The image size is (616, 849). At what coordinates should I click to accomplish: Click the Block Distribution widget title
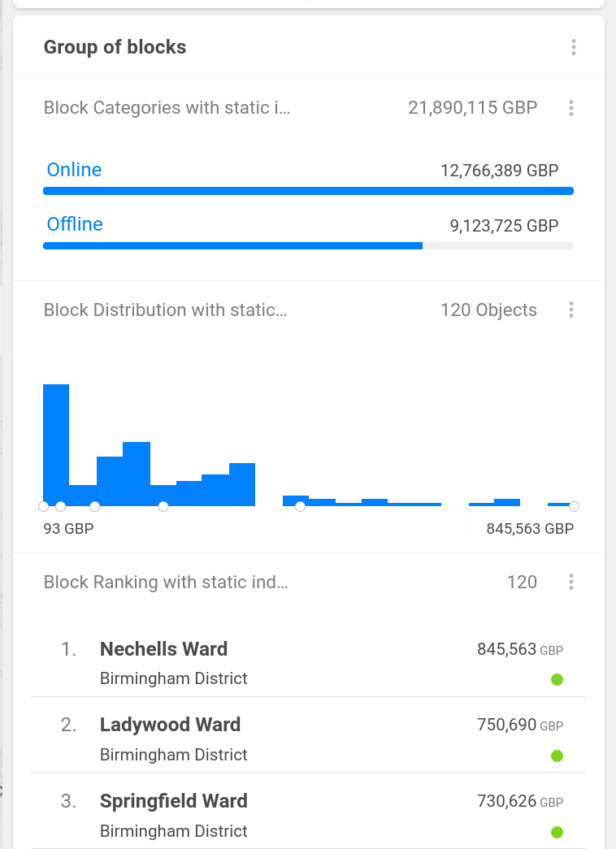165,310
